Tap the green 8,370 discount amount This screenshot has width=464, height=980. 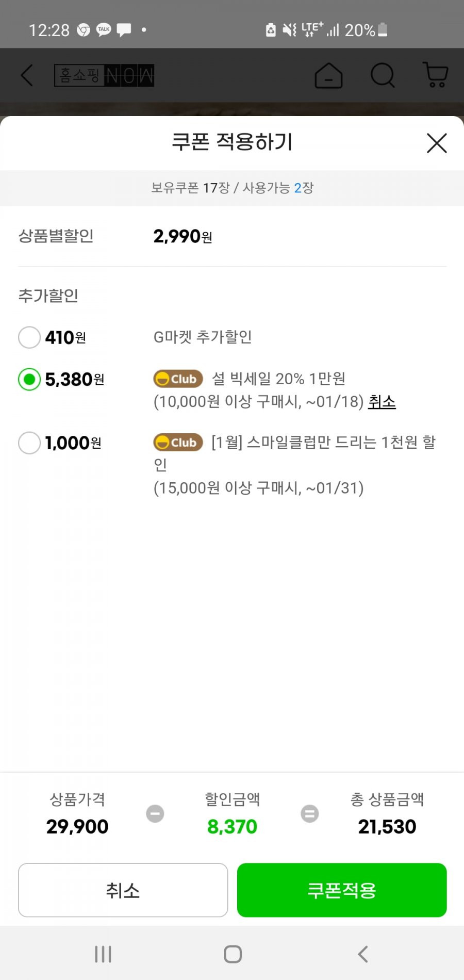pyautogui.click(x=232, y=826)
